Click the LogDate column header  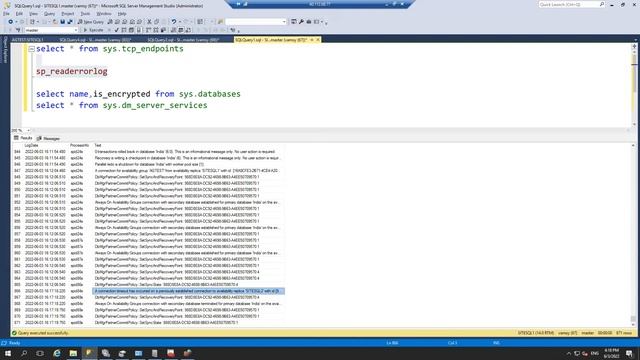(31, 145)
